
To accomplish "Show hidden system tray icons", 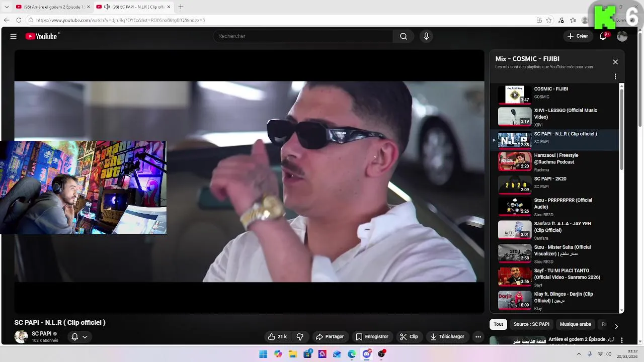I will coord(579,354).
